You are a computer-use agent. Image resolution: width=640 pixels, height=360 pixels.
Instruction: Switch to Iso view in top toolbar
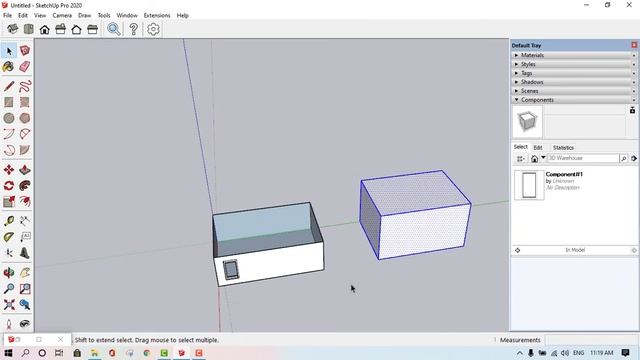[x=12, y=29]
